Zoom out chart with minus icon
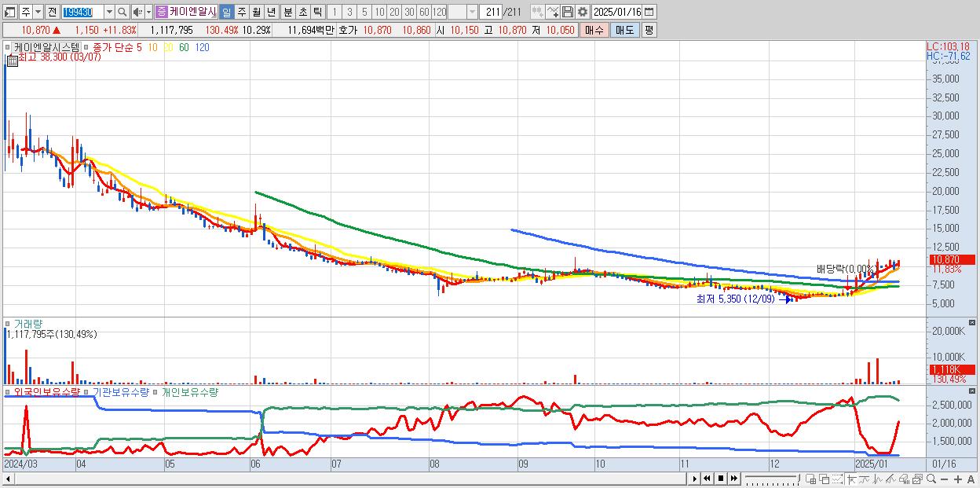 click(x=944, y=479)
